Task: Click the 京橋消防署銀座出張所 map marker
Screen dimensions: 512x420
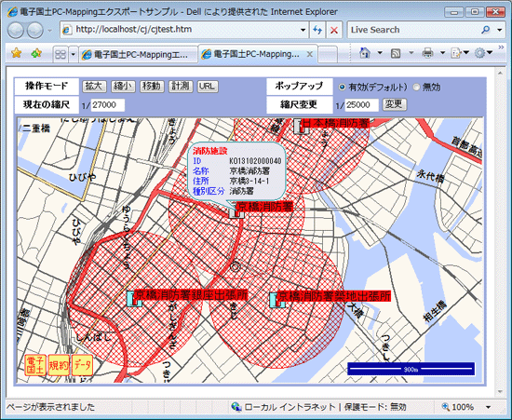Action: click(x=135, y=299)
